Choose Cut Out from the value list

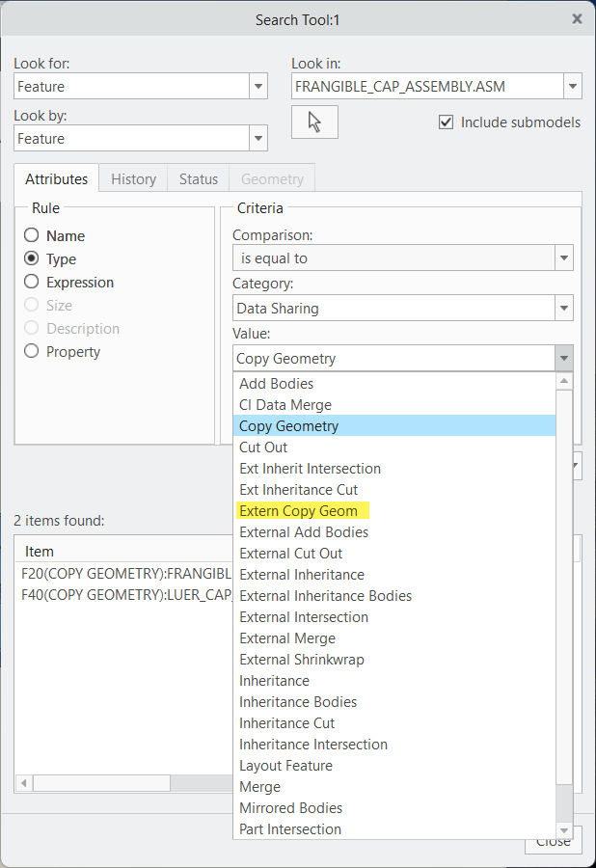click(x=262, y=447)
